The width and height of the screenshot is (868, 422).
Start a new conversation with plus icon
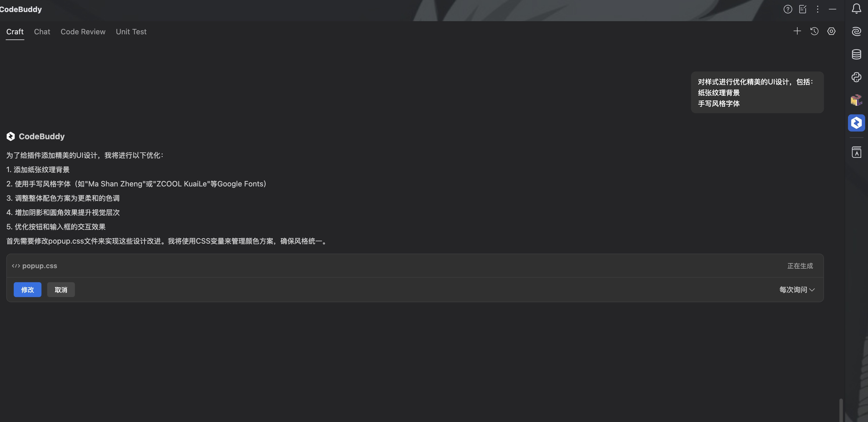point(797,31)
